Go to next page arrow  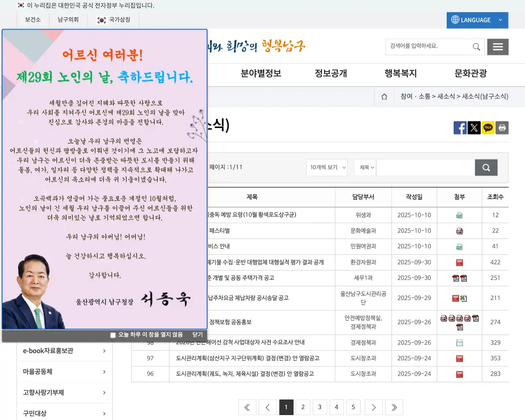pyautogui.click(x=374, y=407)
